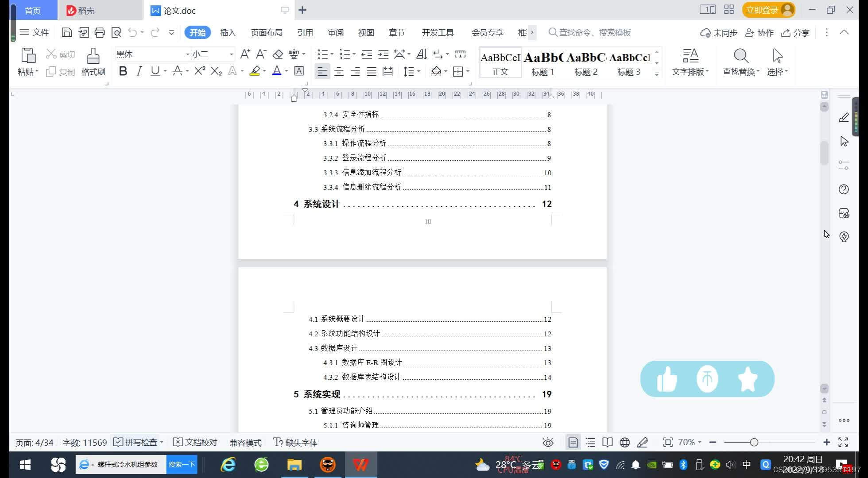The width and height of the screenshot is (868, 478).
Task: Expand numbered list options arrow
Action: point(354,54)
